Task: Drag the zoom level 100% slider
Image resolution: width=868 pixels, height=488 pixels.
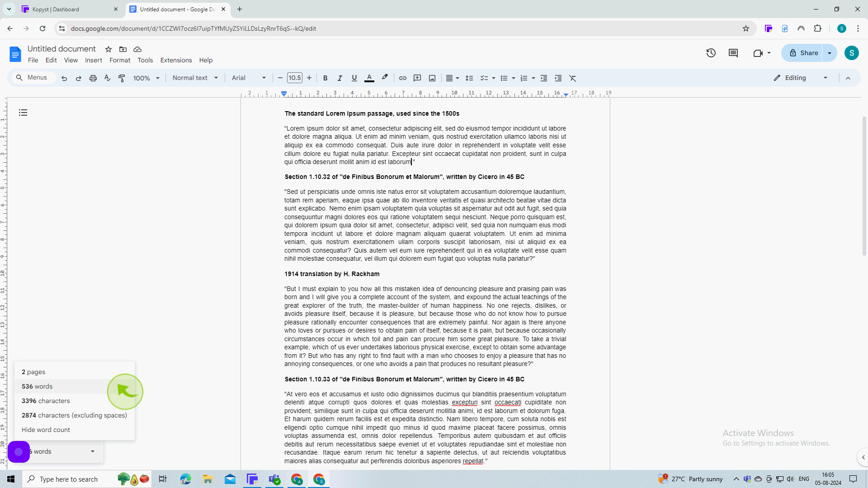Action: pos(146,78)
